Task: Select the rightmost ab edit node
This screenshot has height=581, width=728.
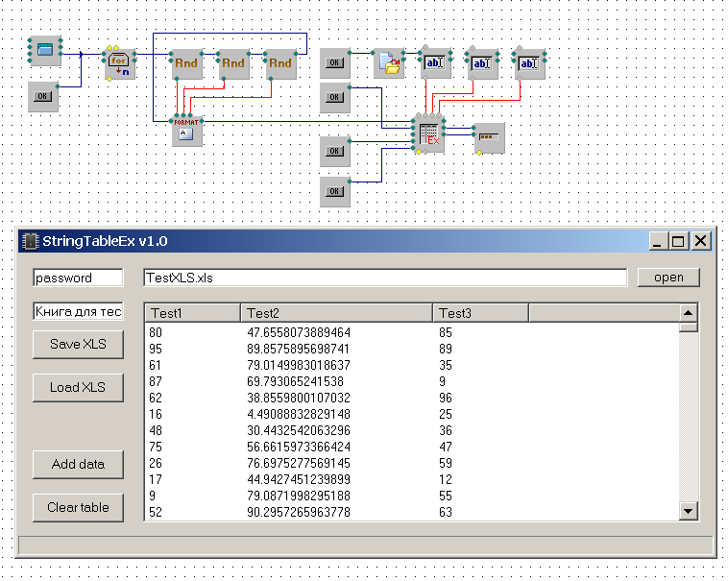Action: coord(529,63)
